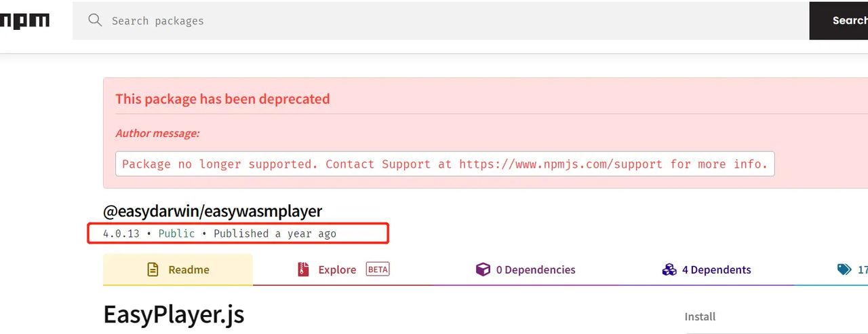Click the Dependents stacked cubes icon

669,270
